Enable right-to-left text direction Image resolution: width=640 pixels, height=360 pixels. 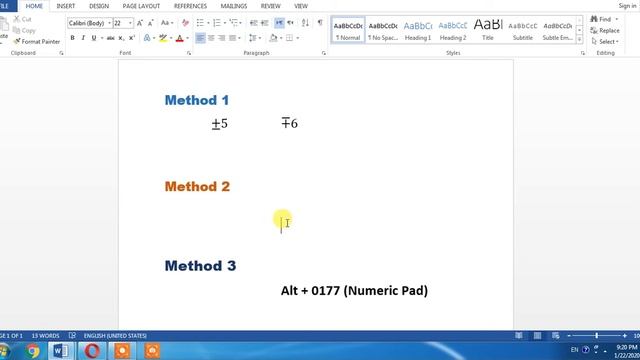coord(290,23)
